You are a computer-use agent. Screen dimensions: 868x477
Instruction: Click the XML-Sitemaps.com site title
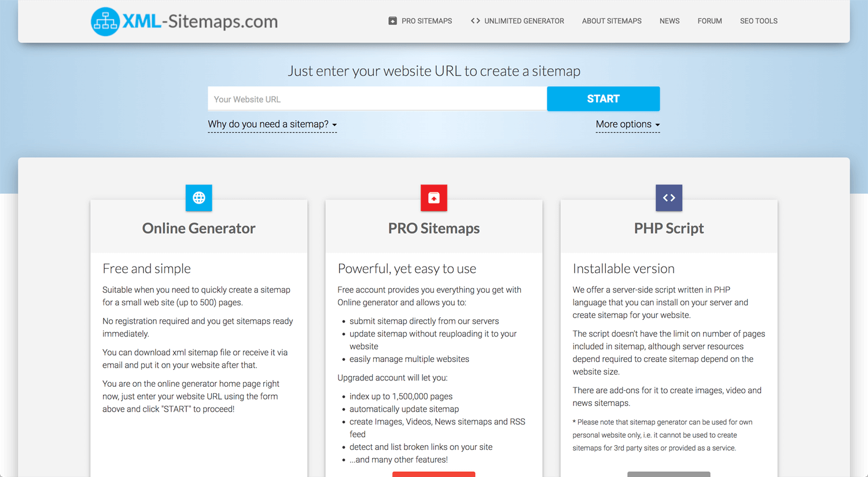tap(200, 21)
